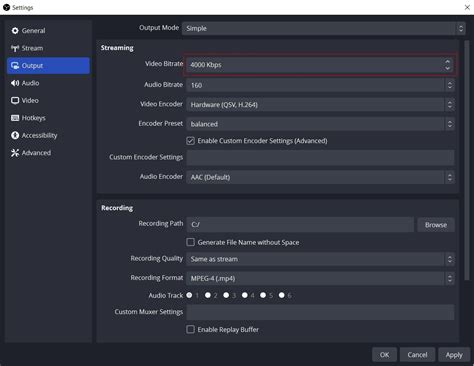Open the Recording Format dropdown
This screenshot has height=366, width=474.
tap(320, 278)
